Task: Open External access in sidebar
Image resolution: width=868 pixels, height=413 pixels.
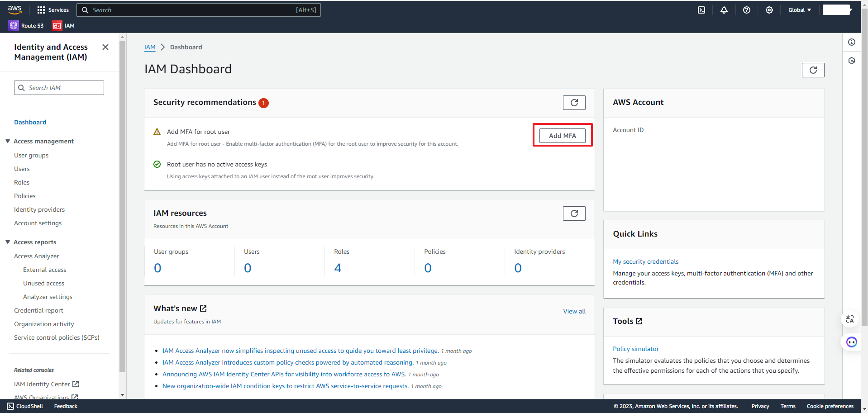Action: 45,270
